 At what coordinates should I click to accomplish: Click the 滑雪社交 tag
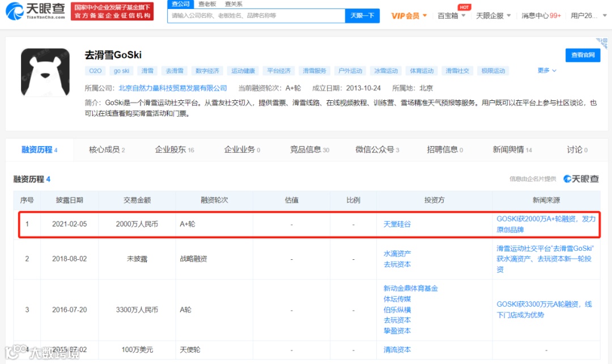click(457, 71)
